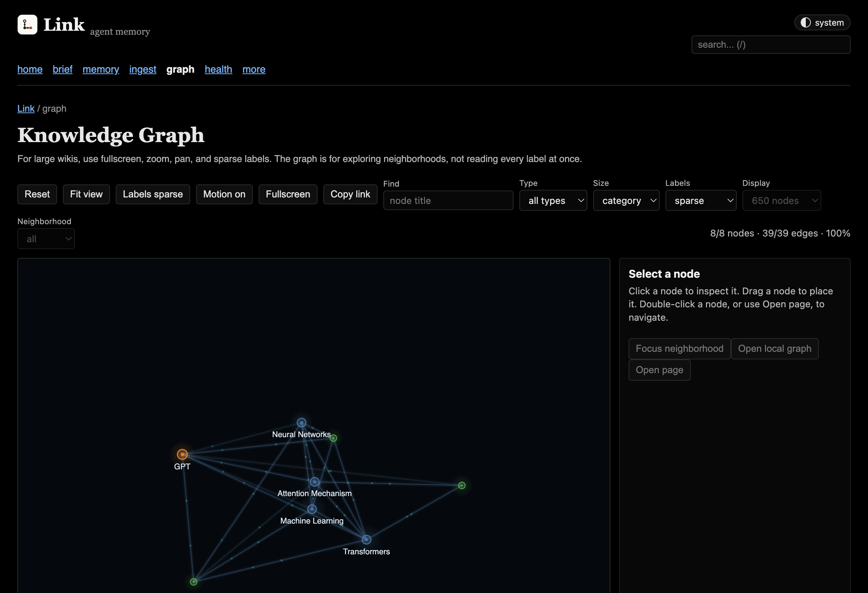Toggle Motion on button
Image resolution: width=868 pixels, height=593 pixels.
click(224, 194)
